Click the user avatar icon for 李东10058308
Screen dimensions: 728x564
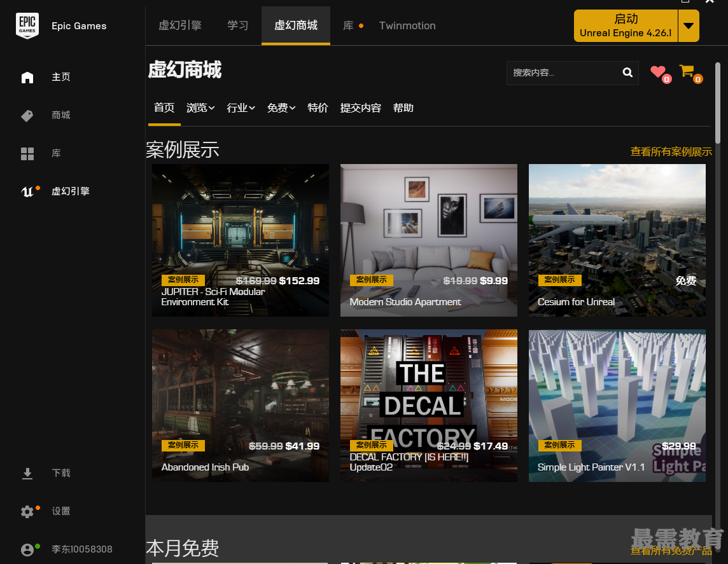(27, 549)
